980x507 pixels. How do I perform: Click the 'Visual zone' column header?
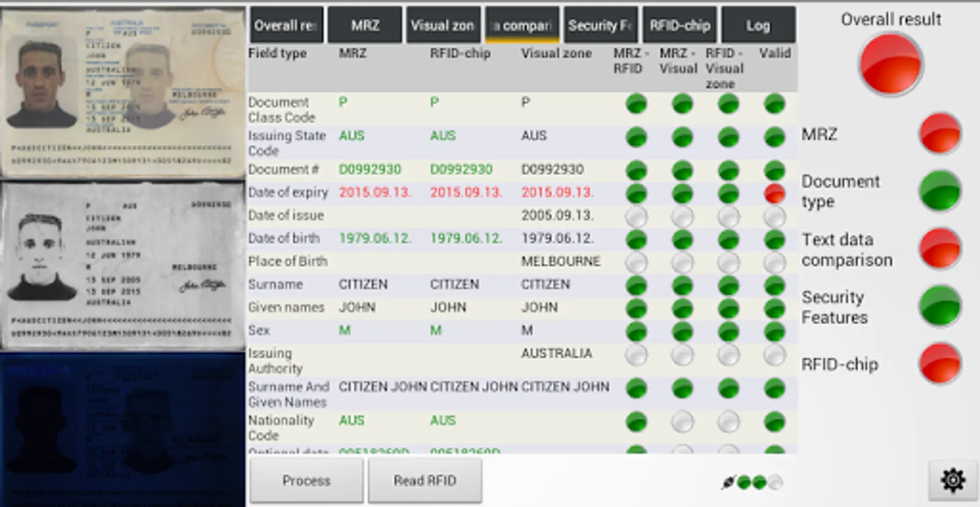(x=556, y=54)
